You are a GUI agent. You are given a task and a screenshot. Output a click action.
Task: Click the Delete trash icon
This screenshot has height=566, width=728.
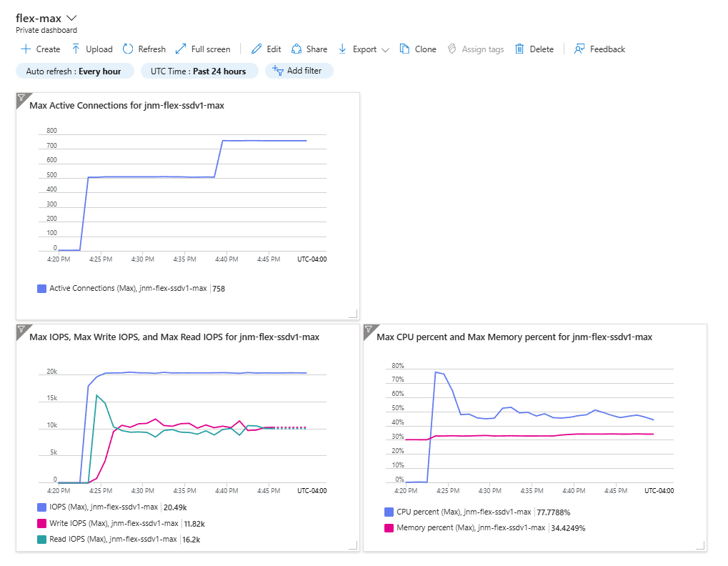[x=519, y=49]
